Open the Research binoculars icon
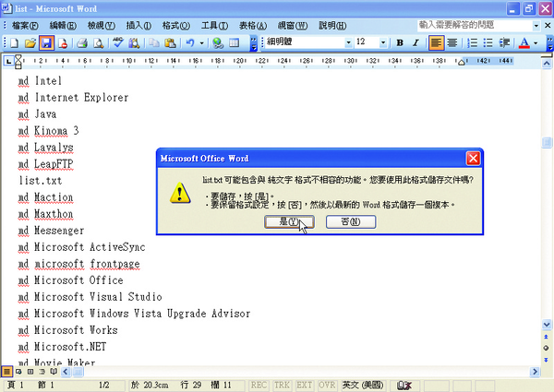 point(134,43)
